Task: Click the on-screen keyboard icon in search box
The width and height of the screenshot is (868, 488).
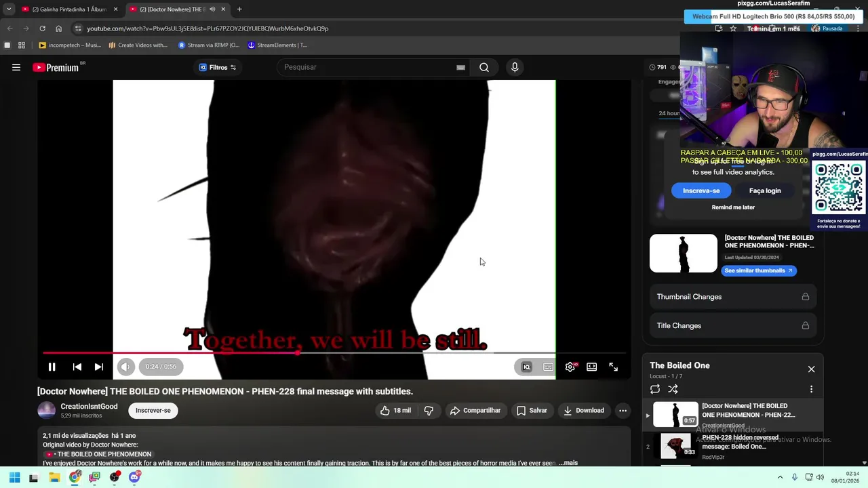Action: coord(460,67)
